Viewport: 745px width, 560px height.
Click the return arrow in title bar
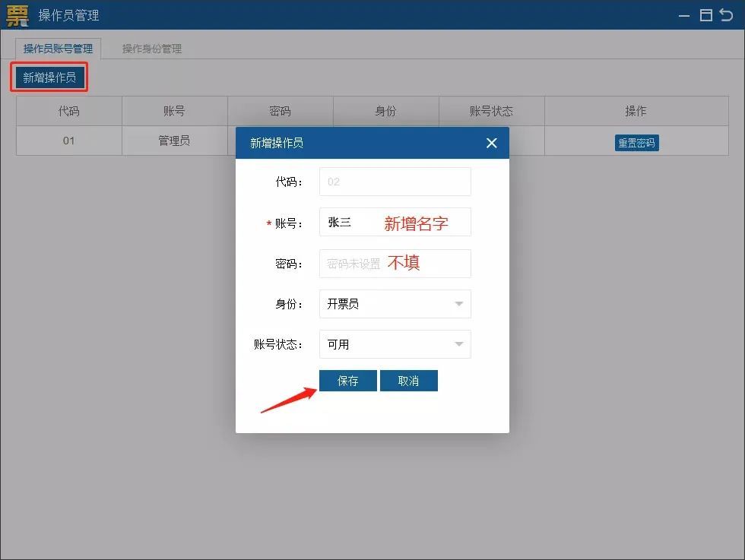[x=726, y=15]
